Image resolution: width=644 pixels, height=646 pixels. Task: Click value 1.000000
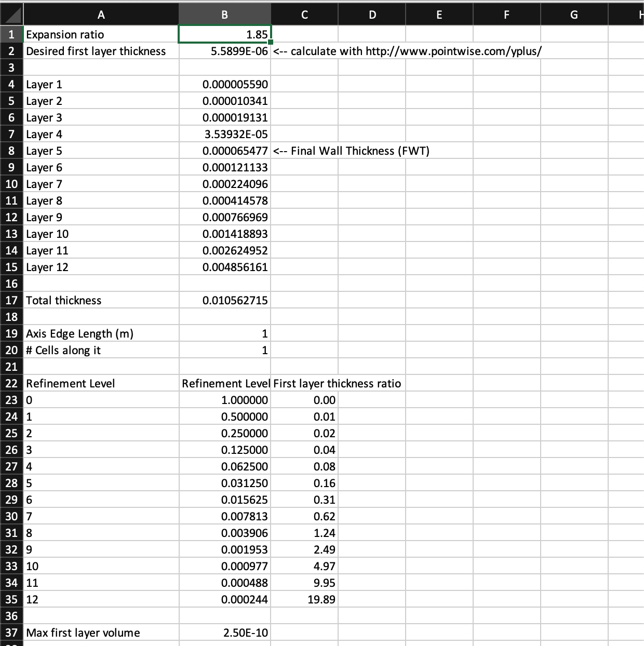pos(225,400)
